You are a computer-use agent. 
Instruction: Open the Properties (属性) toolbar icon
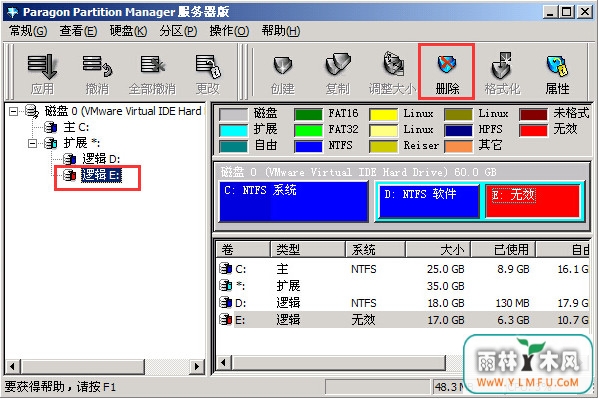(x=557, y=66)
